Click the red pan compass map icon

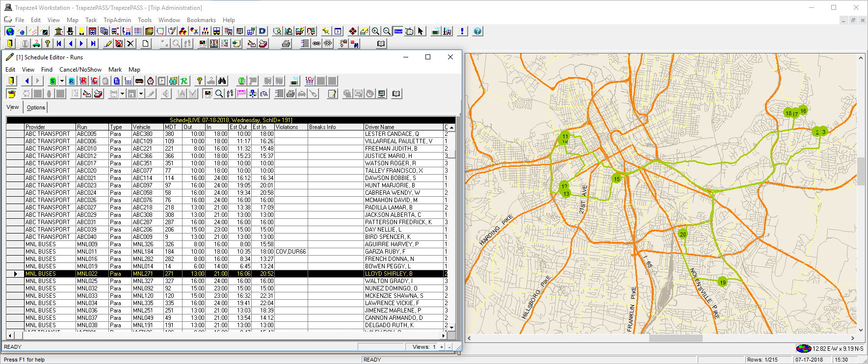point(352,31)
